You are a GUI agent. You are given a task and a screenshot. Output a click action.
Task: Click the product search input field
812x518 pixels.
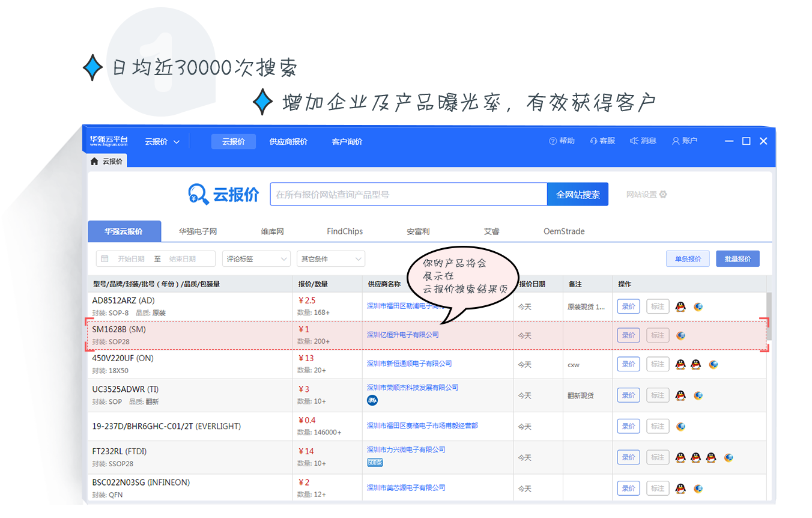[408, 194]
